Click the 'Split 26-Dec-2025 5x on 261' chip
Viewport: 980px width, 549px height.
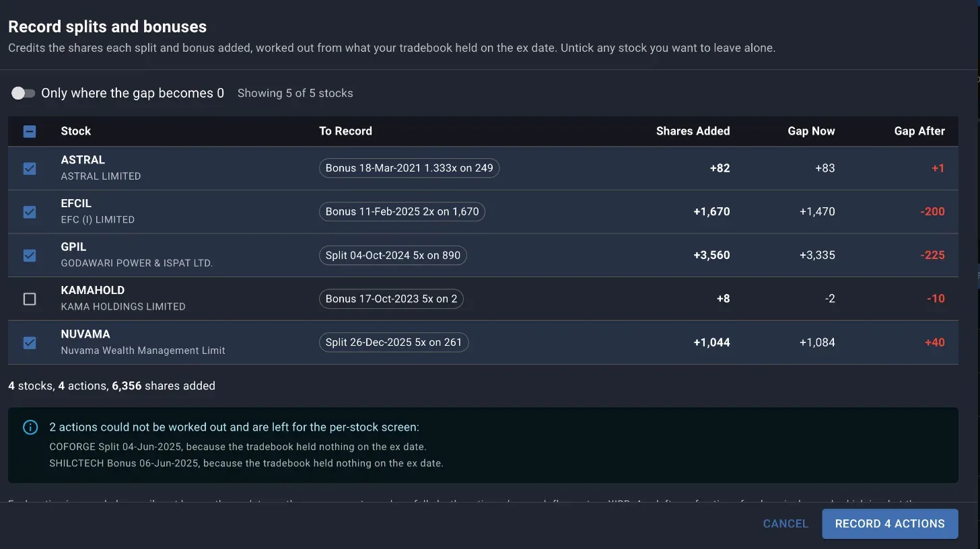tap(394, 342)
